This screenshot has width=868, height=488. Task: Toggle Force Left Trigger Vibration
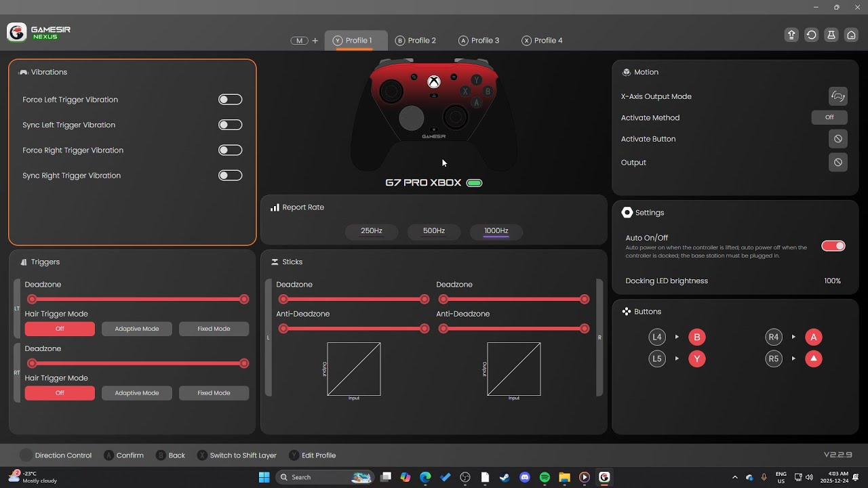(x=230, y=100)
